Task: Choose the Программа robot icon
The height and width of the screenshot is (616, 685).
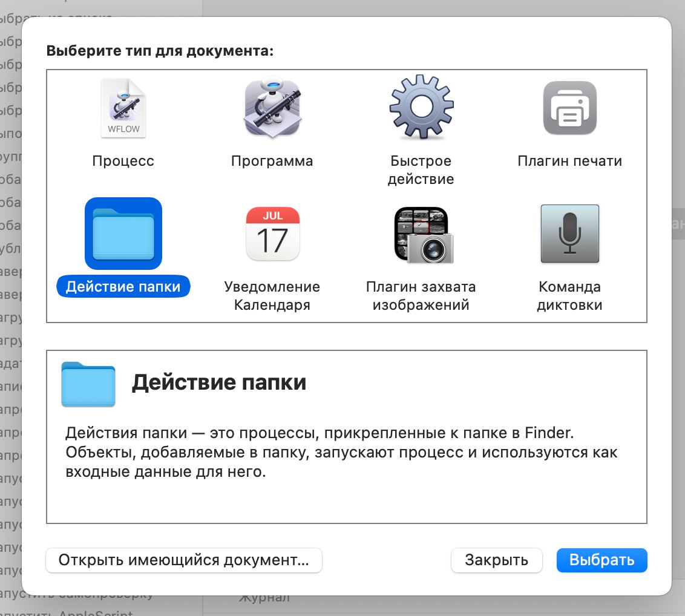Action: 272,108
